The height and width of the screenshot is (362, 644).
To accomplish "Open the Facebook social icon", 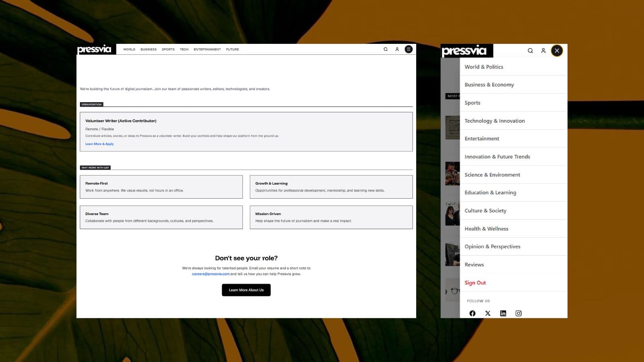I will click(x=473, y=313).
